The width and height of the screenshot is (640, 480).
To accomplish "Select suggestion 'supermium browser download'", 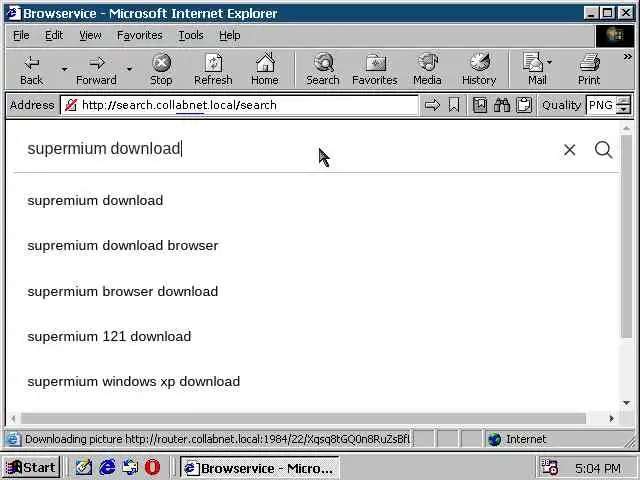I will coord(122,291).
